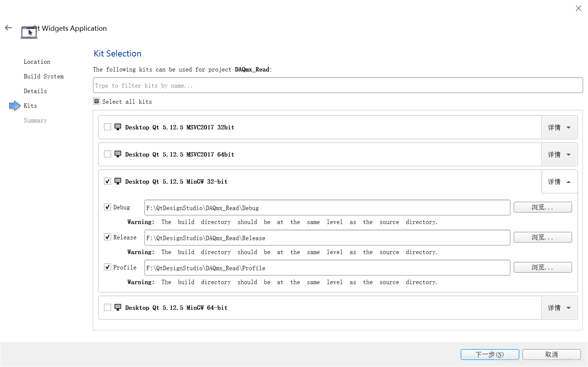Click monitor icon of MinGW 64-bit kit
588x367 pixels.
pos(118,307)
